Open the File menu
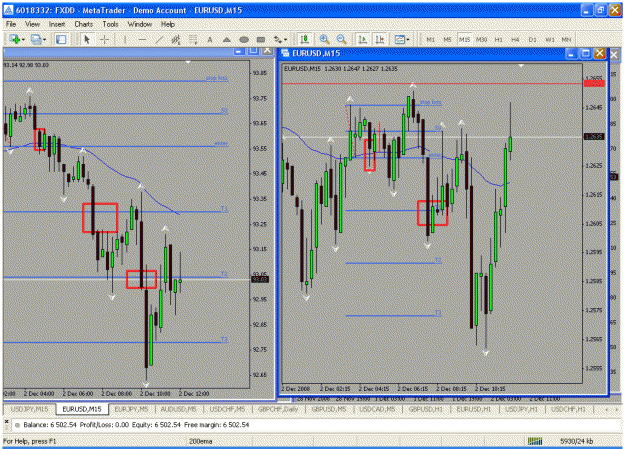Image resolution: width=625 pixels, height=449 pixels. click(11, 24)
